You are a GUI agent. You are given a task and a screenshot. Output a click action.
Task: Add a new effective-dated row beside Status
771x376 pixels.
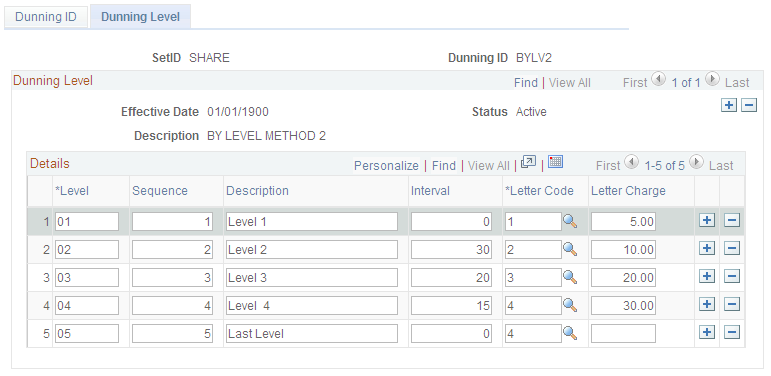729,105
